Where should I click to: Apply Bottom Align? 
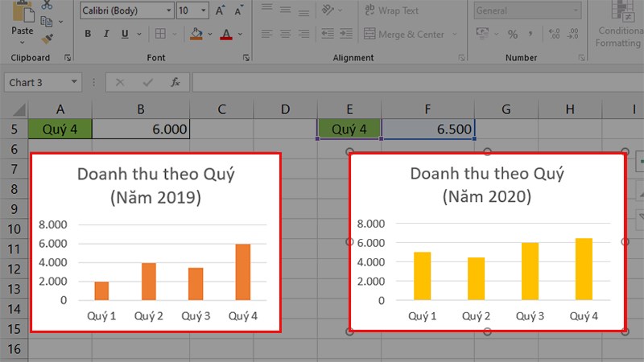tap(304, 12)
